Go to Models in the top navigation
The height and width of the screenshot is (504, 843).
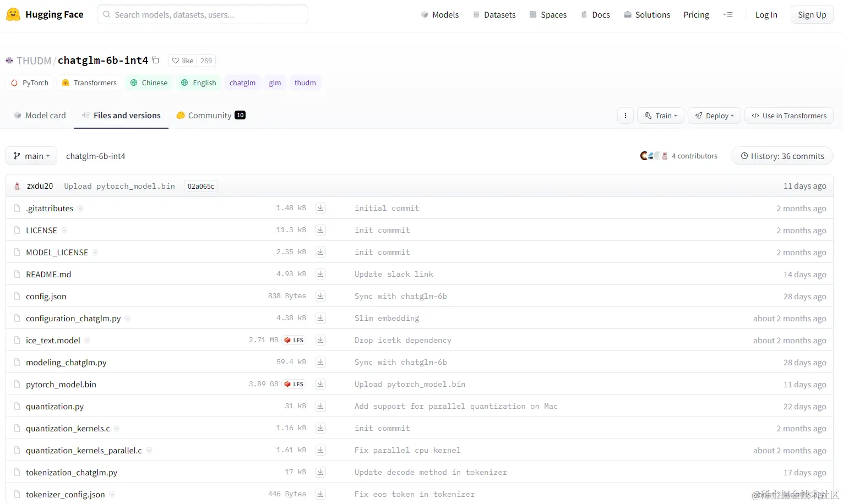(440, 15)
